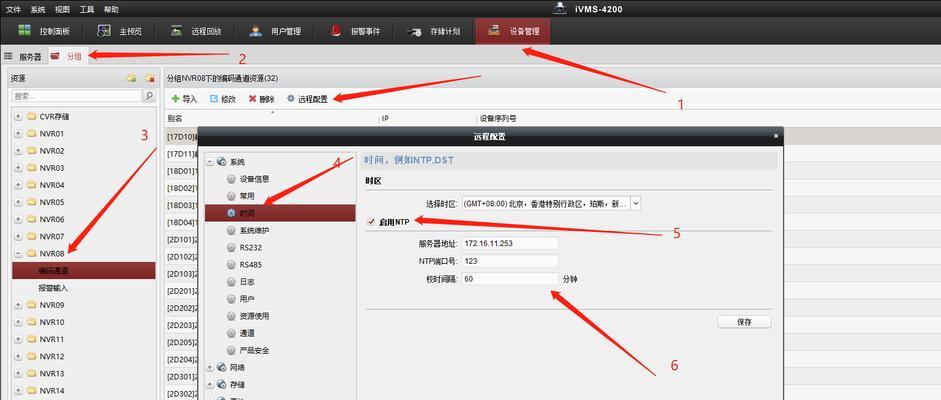Image resolution: width=941 pixels, height=400 pixels.
Task: Collapse the NVR08 tree node
Action: point(18,254)
